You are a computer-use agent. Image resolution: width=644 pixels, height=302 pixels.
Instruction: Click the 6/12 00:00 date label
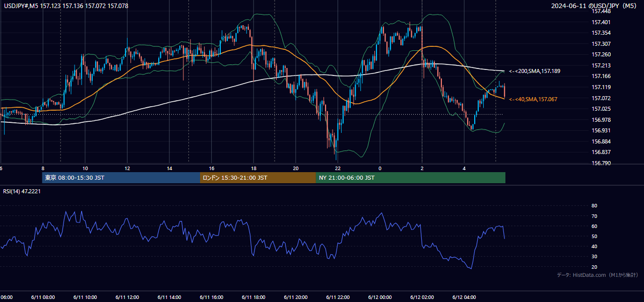click(x=380, y=297)
